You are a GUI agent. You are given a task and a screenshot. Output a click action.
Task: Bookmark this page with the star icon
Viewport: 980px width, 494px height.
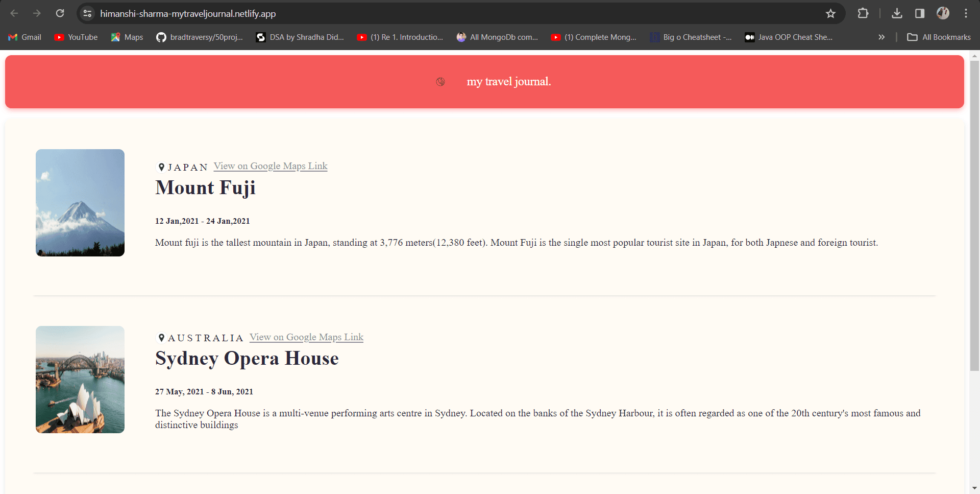(x=830, y=13)
